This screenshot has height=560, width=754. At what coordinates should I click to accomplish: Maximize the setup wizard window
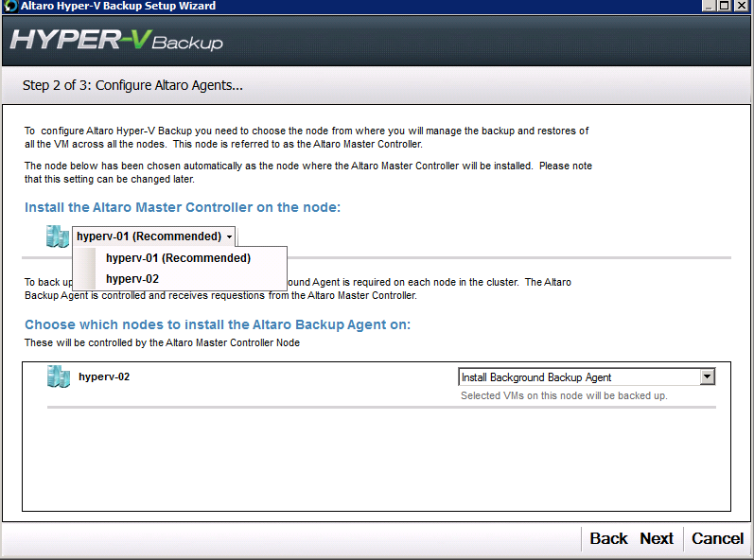[724, 6]
